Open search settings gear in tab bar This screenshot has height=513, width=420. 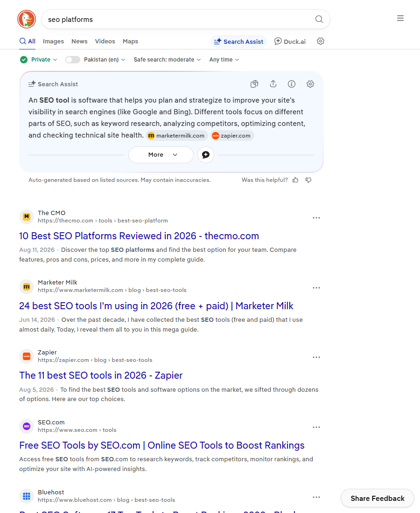[321, 41]
